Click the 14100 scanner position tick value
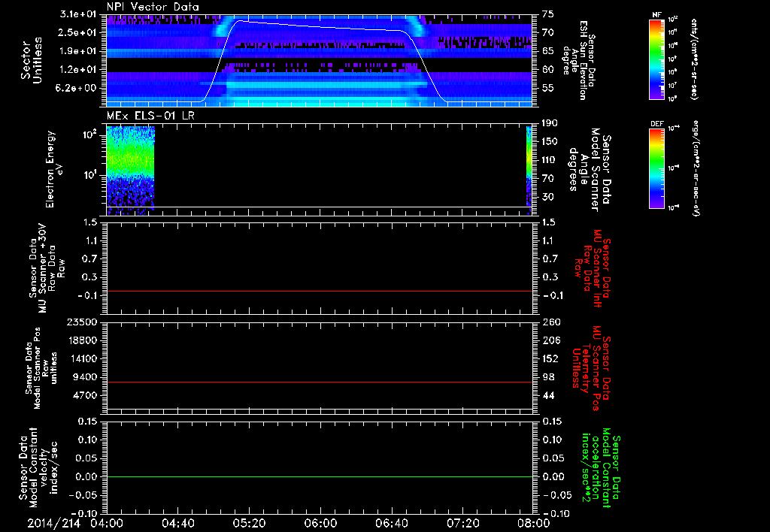Image resolution: width=770 pixels, height=532 pixels. click(82, 358)
